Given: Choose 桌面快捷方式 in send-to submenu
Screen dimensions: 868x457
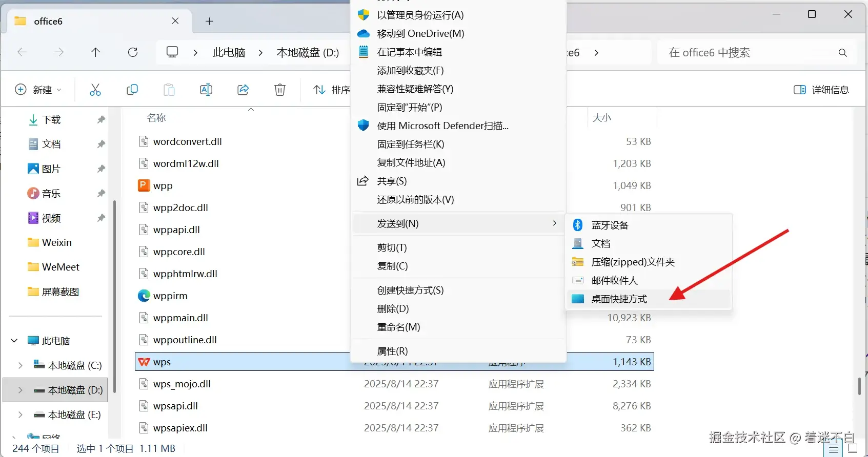Looking at the screenshot, I should click(x=649, y=299).
